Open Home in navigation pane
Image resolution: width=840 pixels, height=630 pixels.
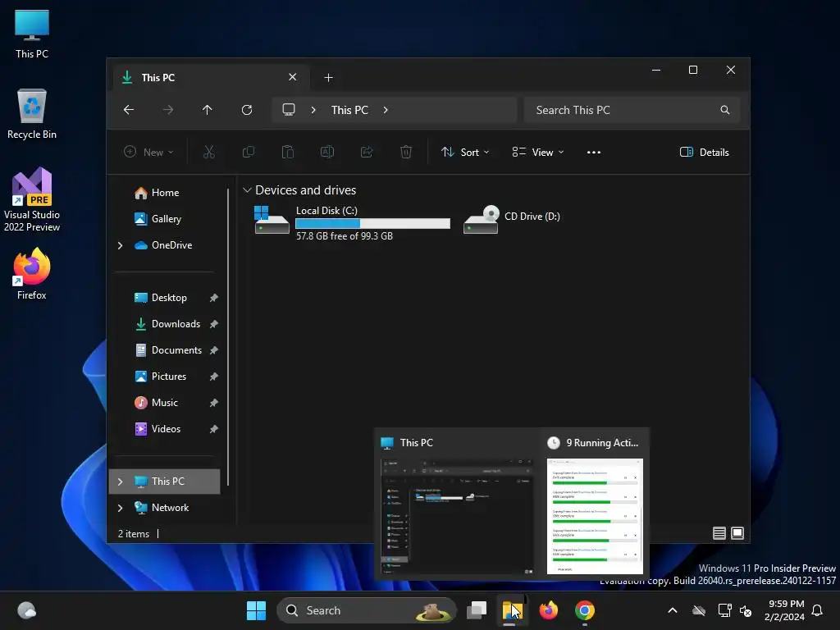coord(165,193)
